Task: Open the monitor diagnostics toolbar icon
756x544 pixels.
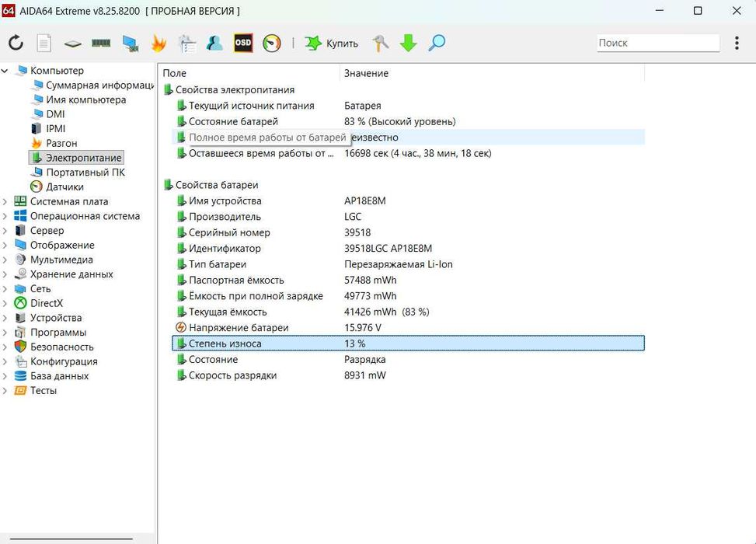Action: pyautogui.click(x=131, y=44)
